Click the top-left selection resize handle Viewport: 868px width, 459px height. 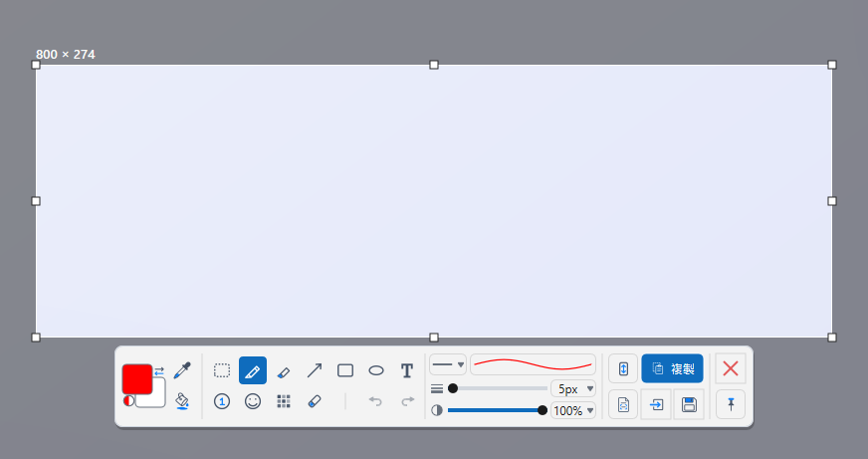(36, 65)
